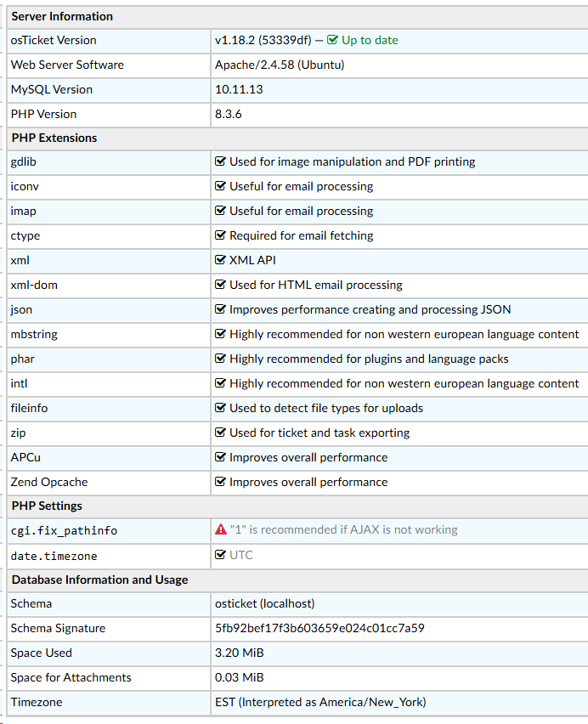
Task: Click the green check icon before Up to date
Action: (x=332, y=40)
